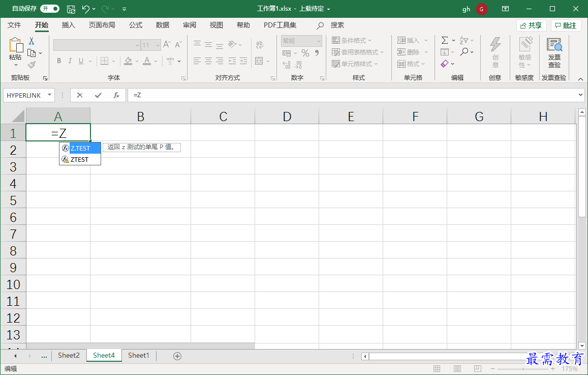
Task: Switch to the Data tab
Action: tap(163, 25)
